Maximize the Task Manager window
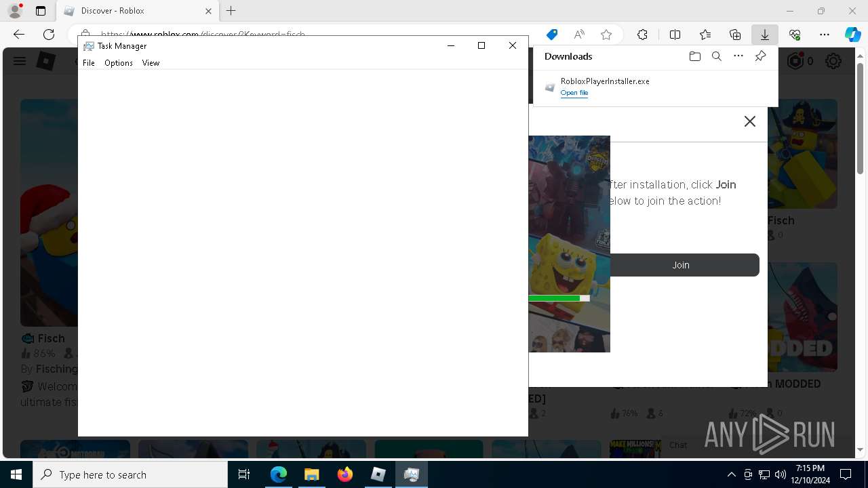868x488 pixels. tap(481, 45)
